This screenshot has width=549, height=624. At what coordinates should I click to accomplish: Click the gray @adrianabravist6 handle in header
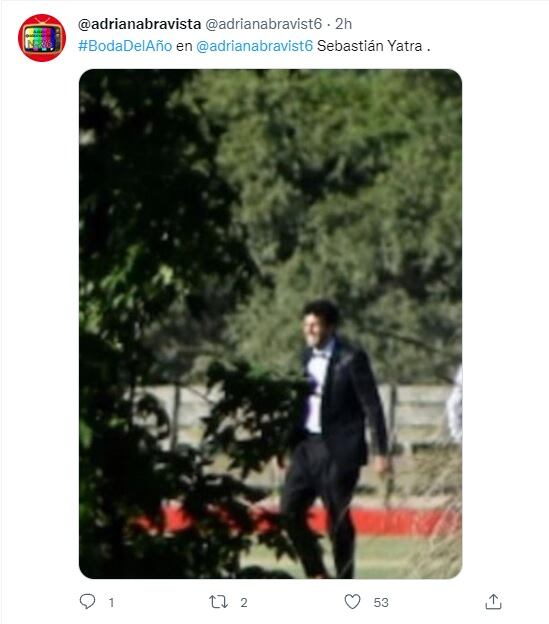pyautogui.click(x=263, y=24)
